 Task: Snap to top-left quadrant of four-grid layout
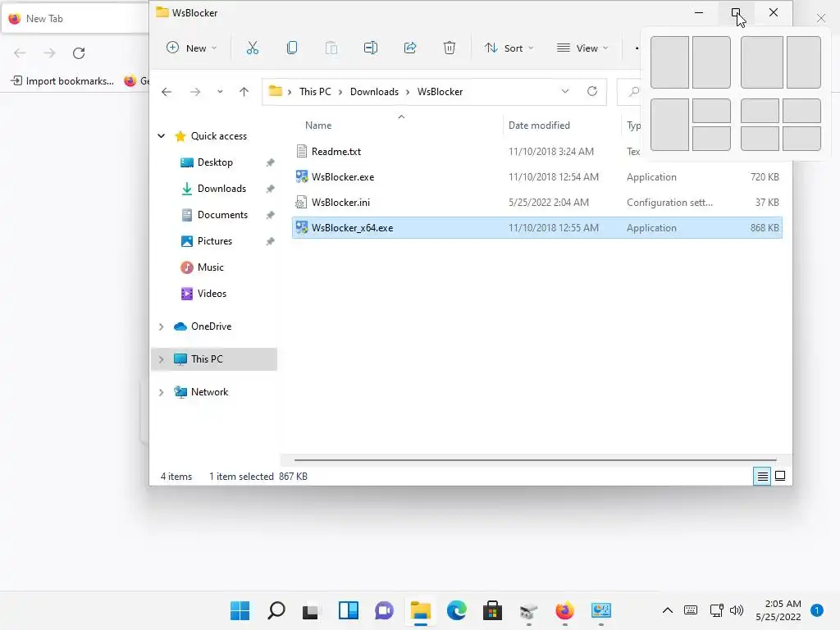point(760,111)
